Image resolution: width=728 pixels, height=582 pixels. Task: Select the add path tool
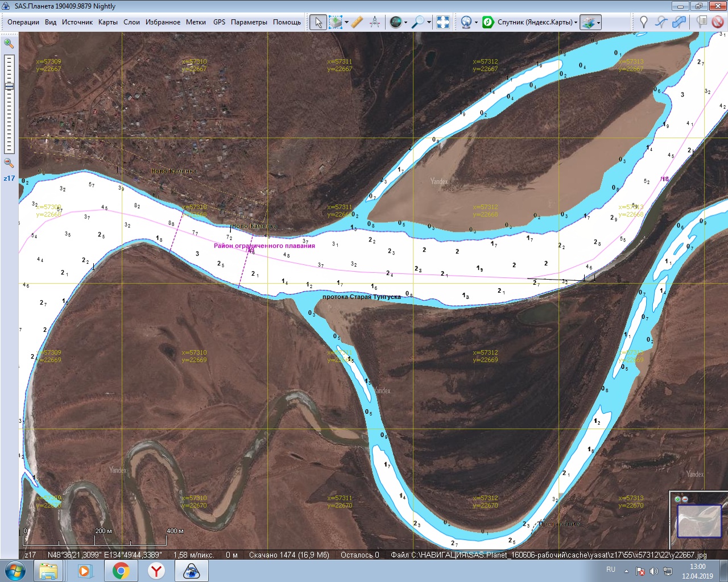pos(661,22)
